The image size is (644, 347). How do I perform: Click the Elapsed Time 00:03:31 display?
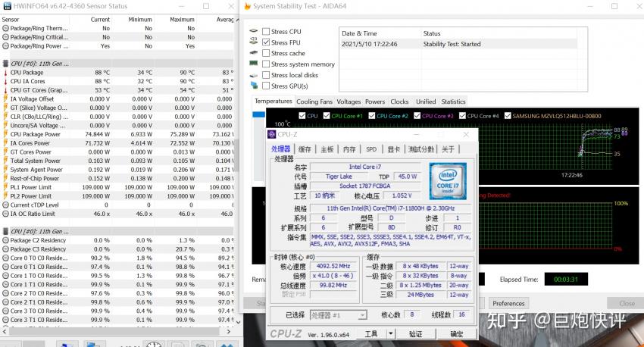point(566,280)
